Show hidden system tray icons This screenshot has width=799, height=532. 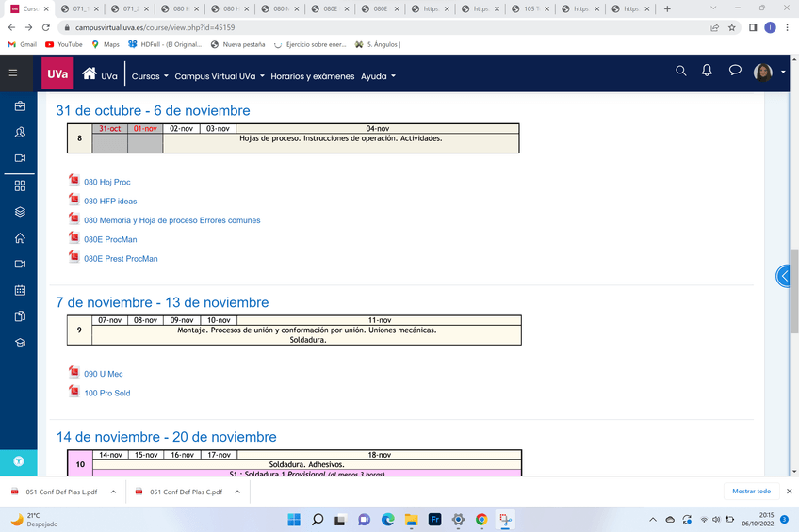653,520
